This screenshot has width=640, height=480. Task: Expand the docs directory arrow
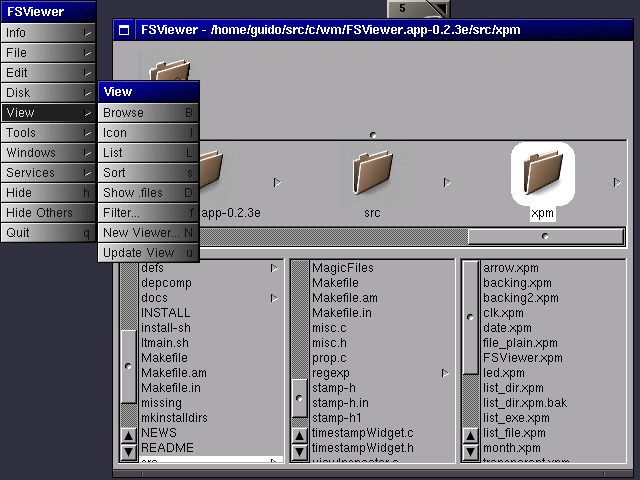click(274, 298)
